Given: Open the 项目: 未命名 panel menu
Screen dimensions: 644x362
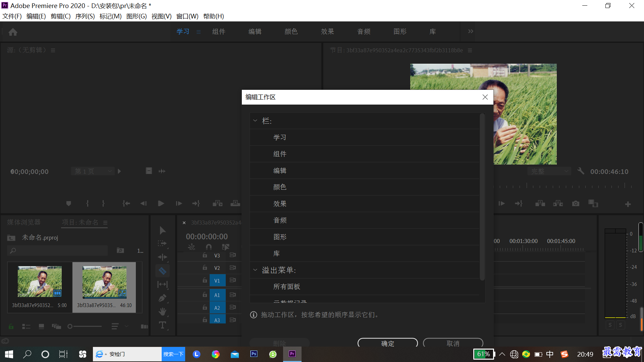Looking at the screenshot, I should (x=105, y=223).
